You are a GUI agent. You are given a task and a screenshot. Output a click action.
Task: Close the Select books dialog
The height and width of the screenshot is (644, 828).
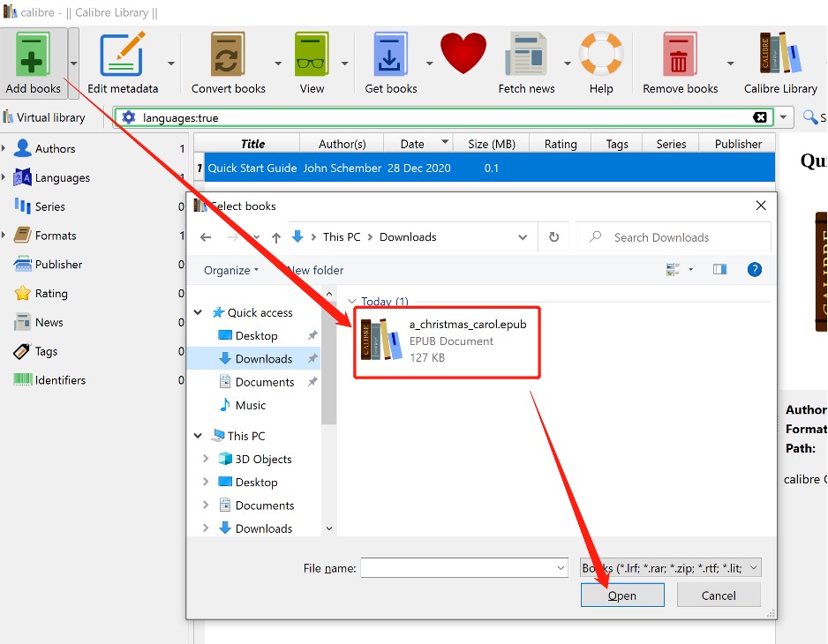point(760,206)
